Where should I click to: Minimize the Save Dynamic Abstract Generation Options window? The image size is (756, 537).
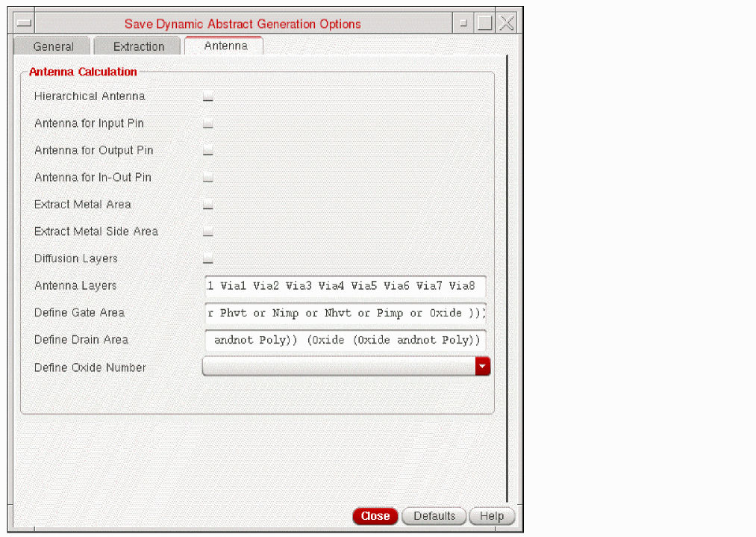tap(463, 22)
